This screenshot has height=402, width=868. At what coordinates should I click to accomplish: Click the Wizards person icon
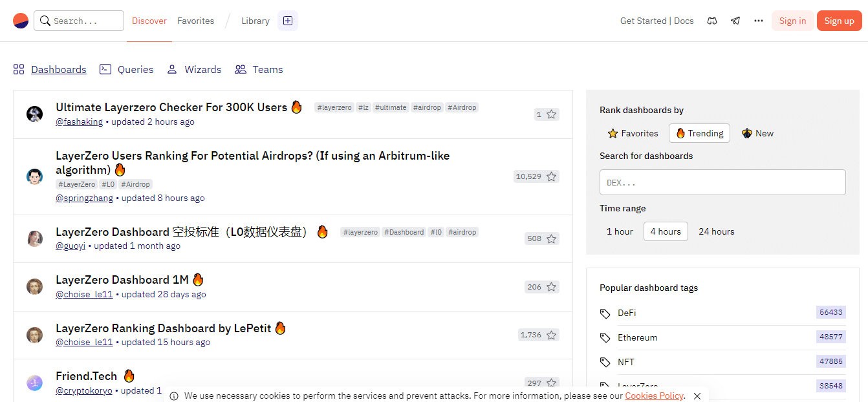click(x=171, y=69)
